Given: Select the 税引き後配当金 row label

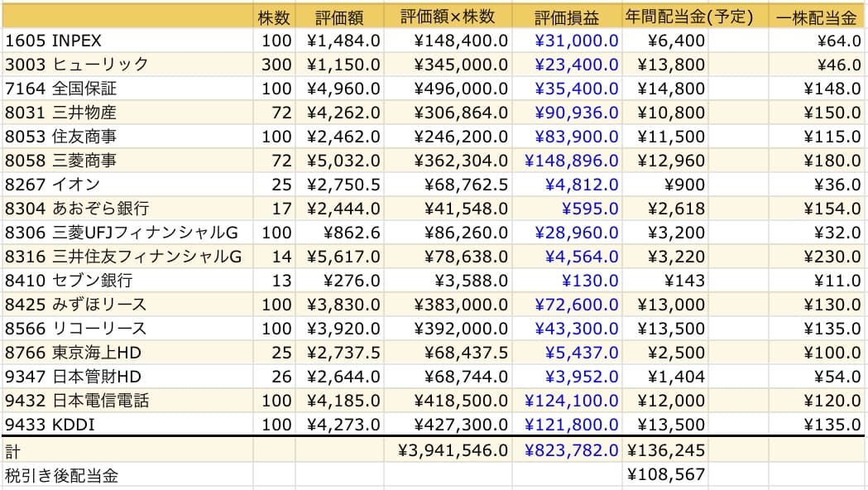Looking at the screenshot, I should tap(128, 474).
